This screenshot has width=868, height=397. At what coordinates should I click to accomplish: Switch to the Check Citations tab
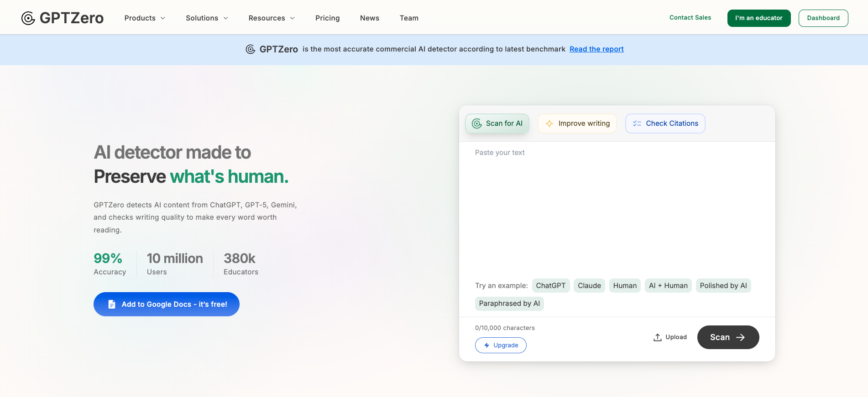click(x=665, y=124)
